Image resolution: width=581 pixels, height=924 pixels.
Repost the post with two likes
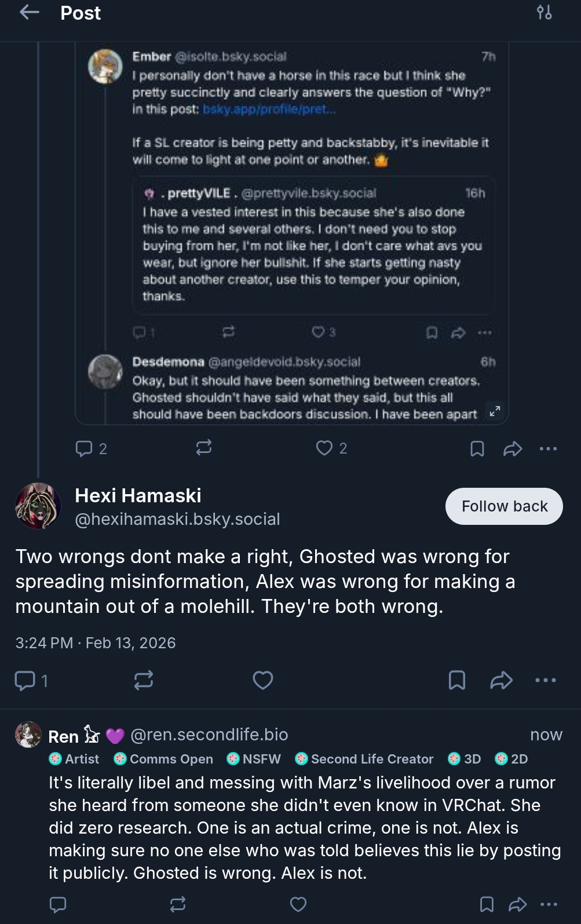[x=204, y=448]
